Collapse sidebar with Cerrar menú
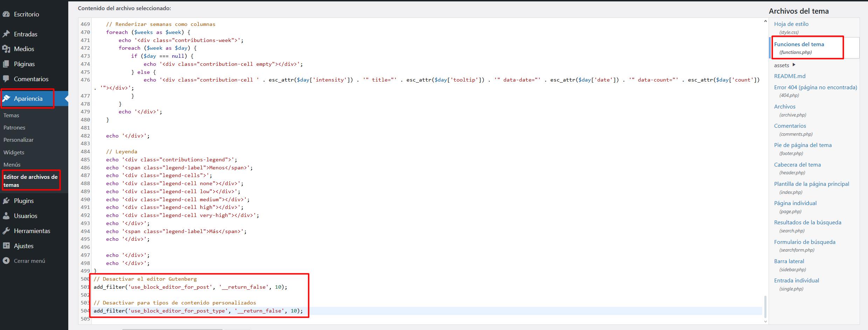868x330 pixels. (x=24, y=261)
